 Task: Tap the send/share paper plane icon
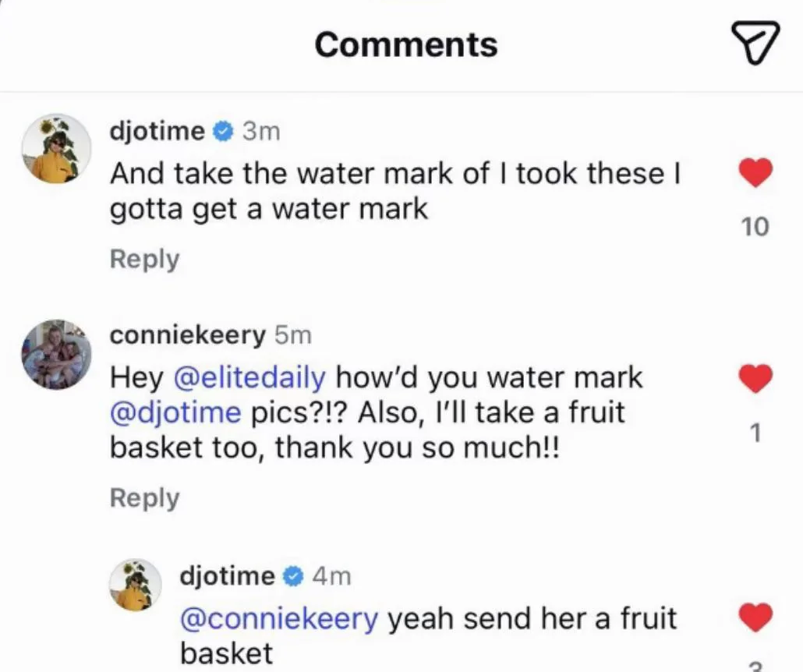[x=755, y=42]
